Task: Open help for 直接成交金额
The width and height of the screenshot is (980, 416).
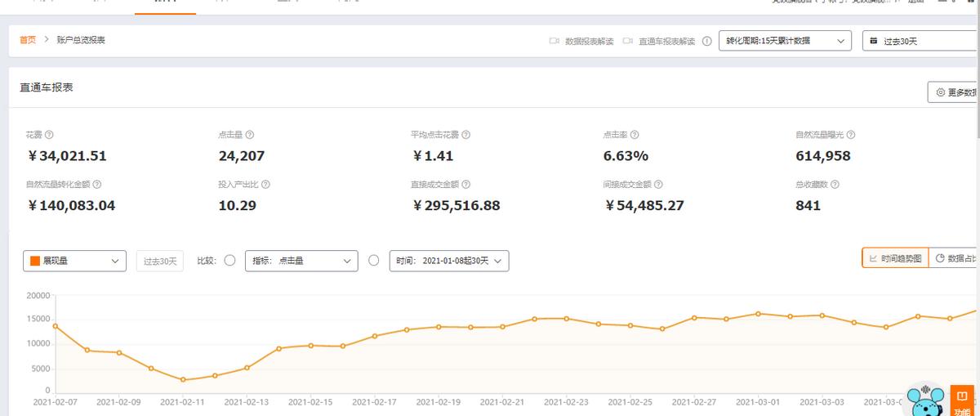Action: tap(465, 185)
